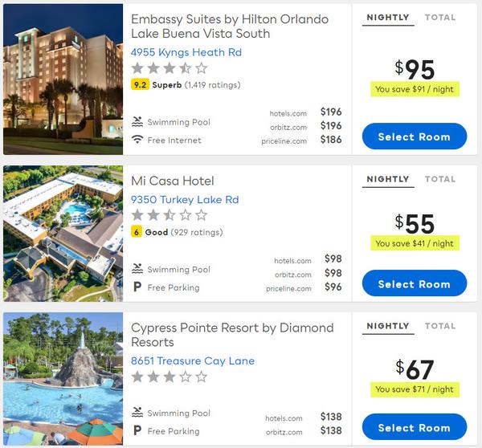Switch Cypress Pointe price to Total tab
This screenshot has height=448, width=482.
(440, 326)
